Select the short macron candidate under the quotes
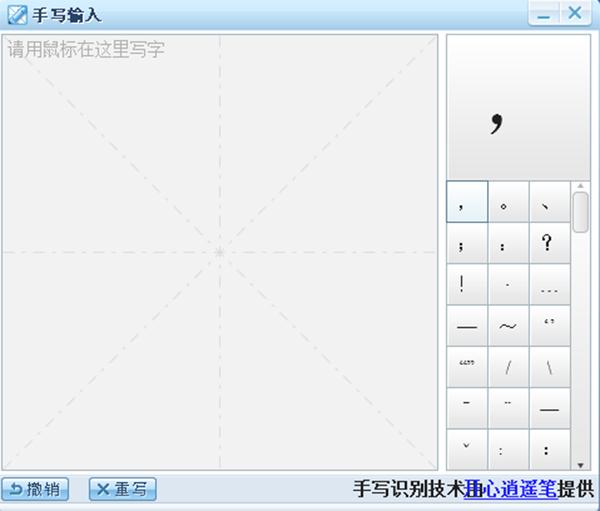This screenshot has width=600, height=511. 467,408
